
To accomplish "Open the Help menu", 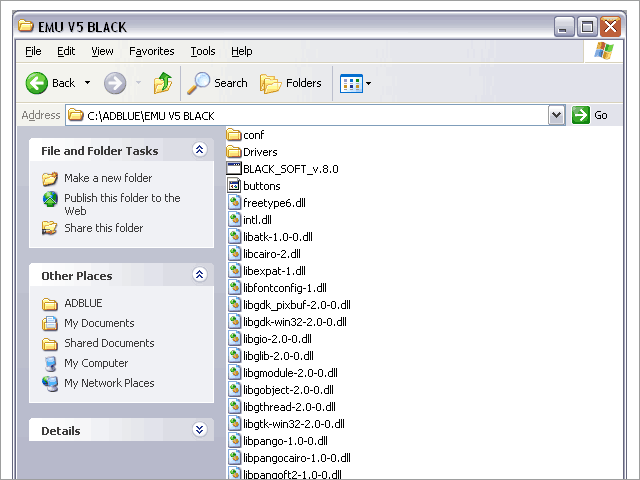I will (x=242, y=51).
